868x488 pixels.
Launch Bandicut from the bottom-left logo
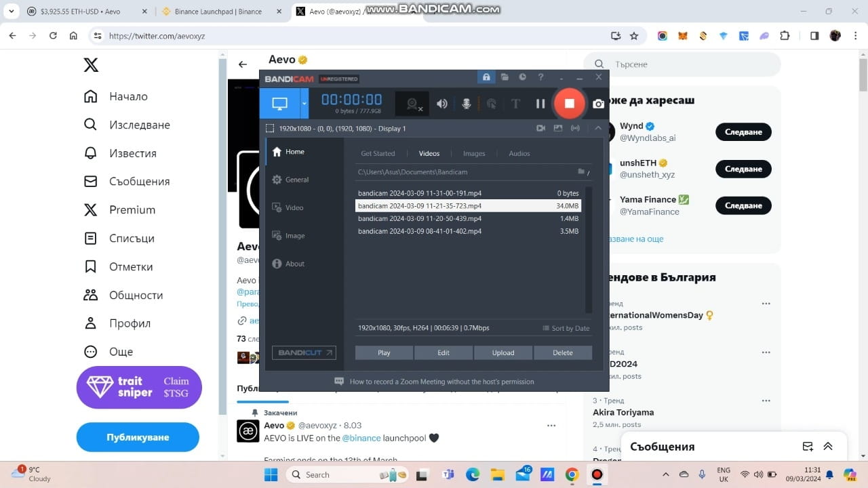304,352
